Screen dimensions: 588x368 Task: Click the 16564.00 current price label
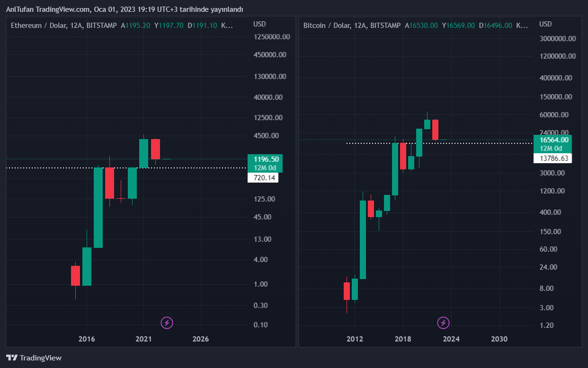pyautogui.click(x=552, y=140)
